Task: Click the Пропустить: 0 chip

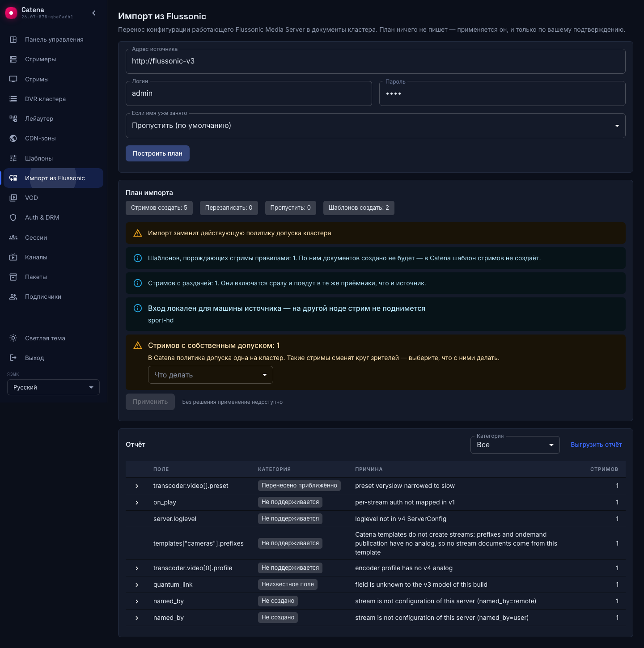Action: pyautogui.click(x=291, y=208)
